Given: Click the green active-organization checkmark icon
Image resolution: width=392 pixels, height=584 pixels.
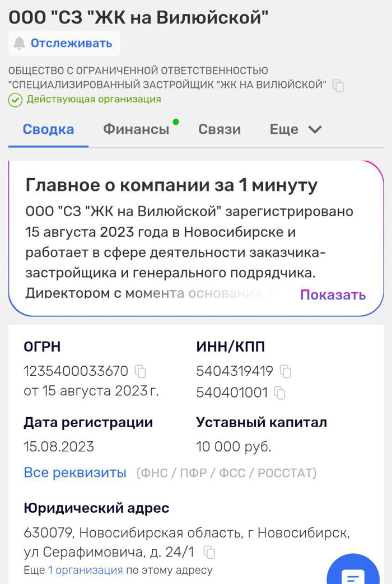Looking at the screenshot, I should click(x=15, y=100).
